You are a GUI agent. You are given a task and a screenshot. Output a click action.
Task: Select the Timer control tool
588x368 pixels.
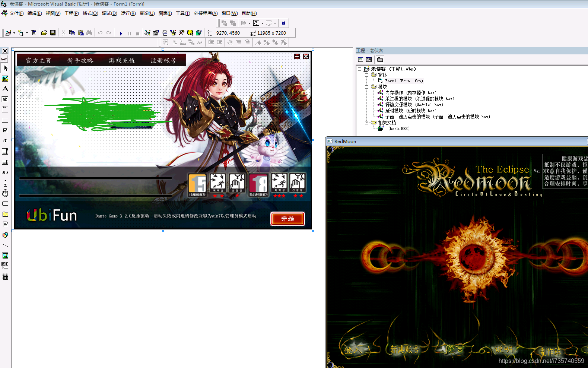(x=5, y=193)
